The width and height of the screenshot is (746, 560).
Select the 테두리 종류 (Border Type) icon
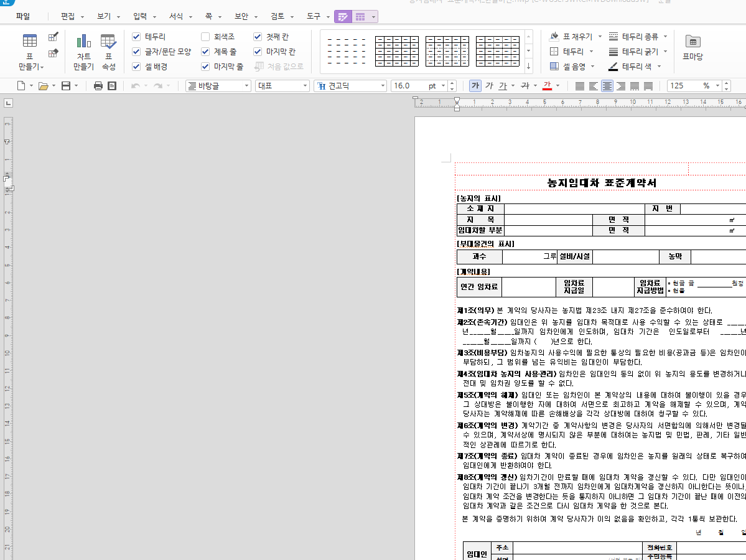[x=613, y=37]
